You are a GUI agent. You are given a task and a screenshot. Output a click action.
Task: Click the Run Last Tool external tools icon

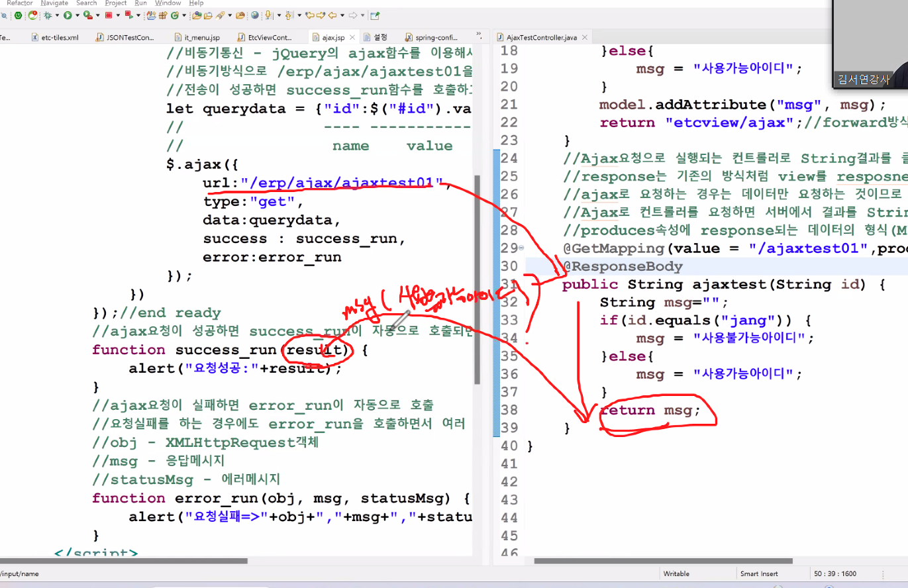[88, 15]
